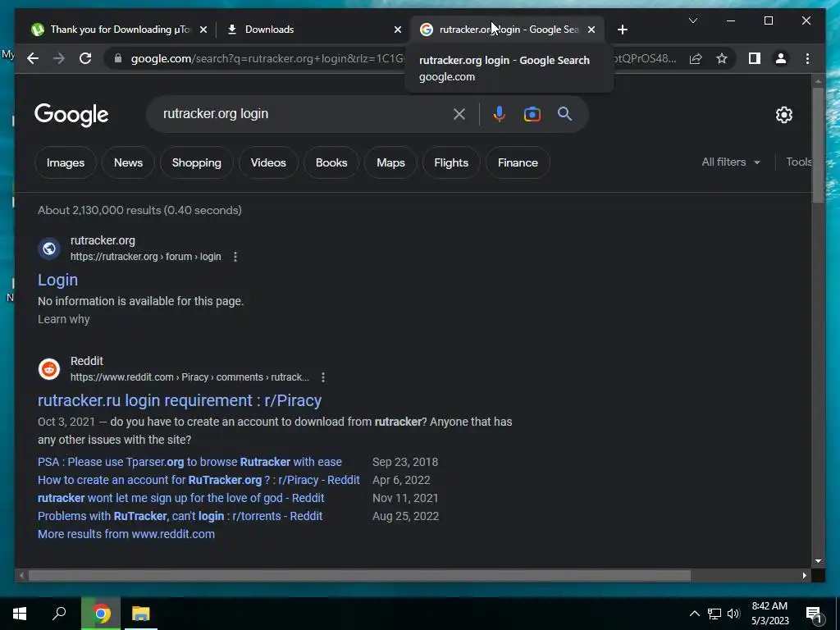Go back using the browser back arrow
Image resolution: width=840 pixels, height=630 pixels.
[x=33, y=58]
